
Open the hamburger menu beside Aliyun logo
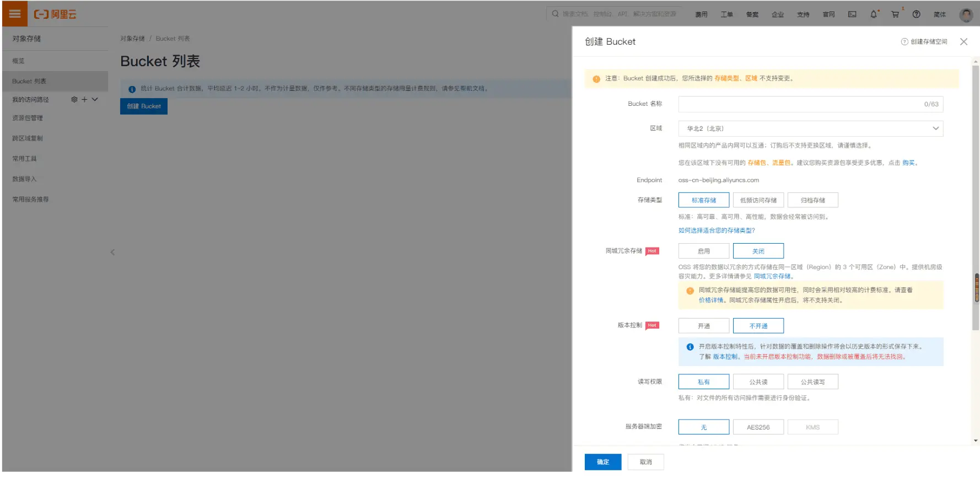(15, 14)
